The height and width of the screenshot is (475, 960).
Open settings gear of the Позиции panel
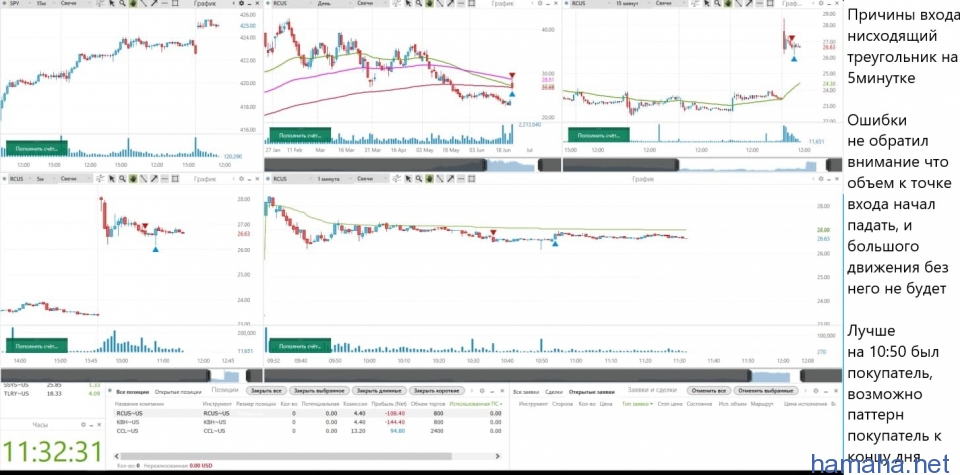click(x=481, y=390)
